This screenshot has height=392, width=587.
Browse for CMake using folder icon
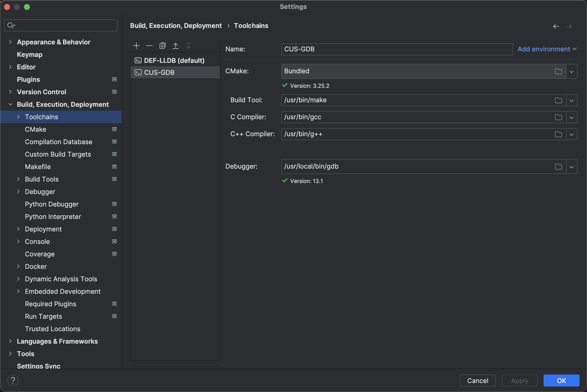click(x=558, y=72)
